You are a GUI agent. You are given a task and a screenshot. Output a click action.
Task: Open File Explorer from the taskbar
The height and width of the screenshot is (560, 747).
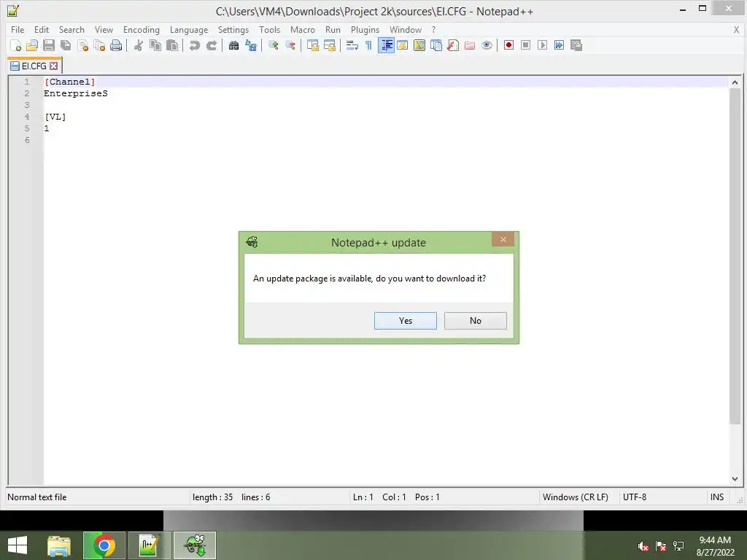[59, 545]
